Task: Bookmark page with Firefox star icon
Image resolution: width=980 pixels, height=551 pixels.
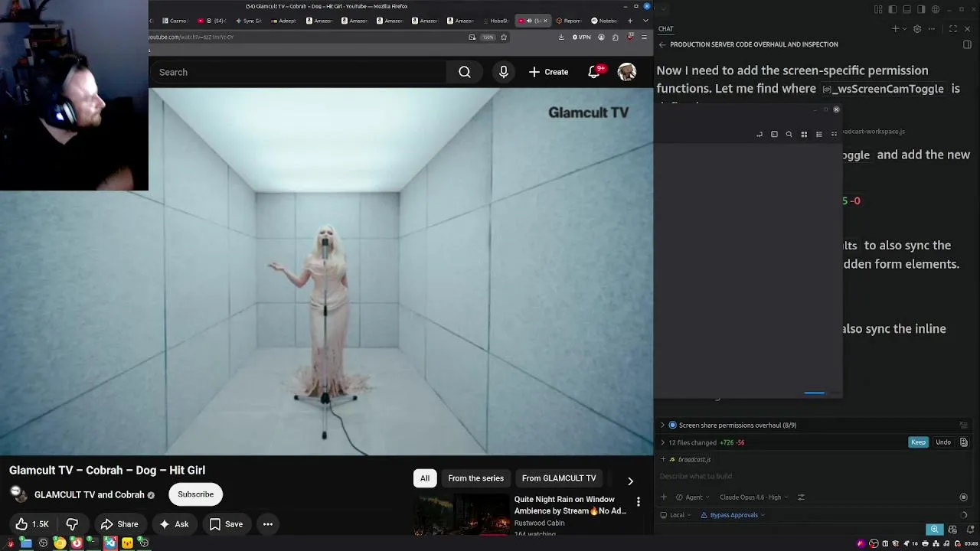Action: [504, 37]
